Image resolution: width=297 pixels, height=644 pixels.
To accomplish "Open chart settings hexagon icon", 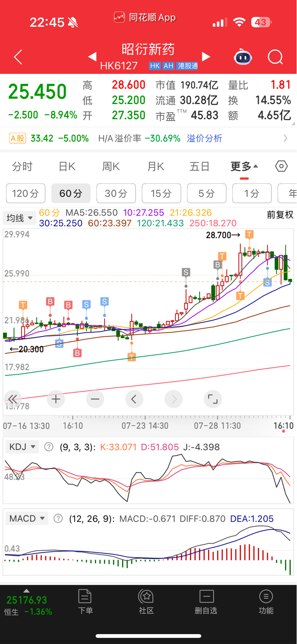I will pos(282,166).
